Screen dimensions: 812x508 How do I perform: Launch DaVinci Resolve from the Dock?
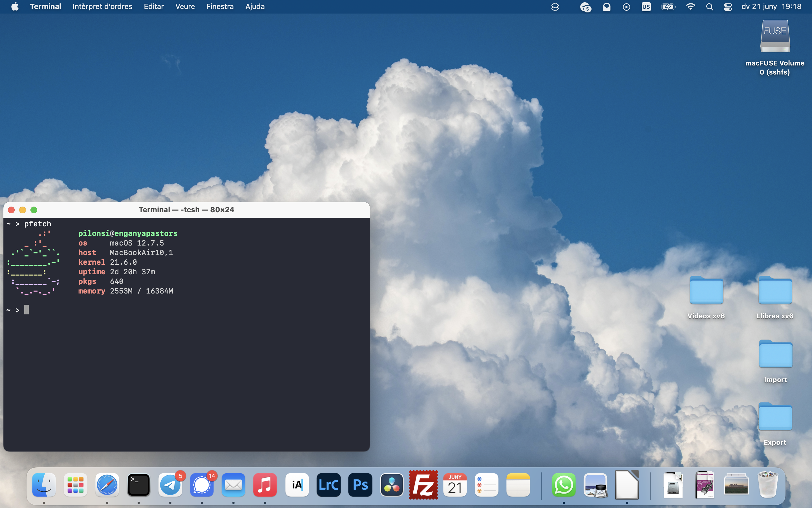point(392,485)
